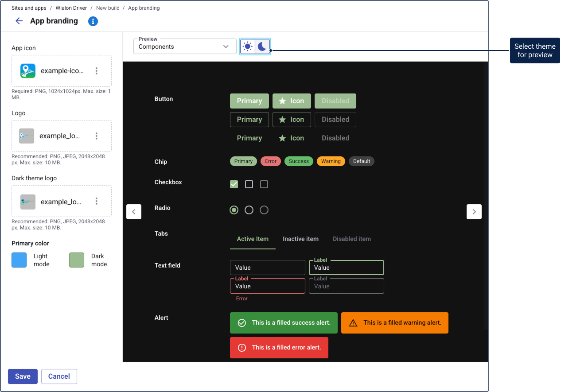Screen dimensions: 561x392
Task: Uncheck the checked preview checkbox
Action: pos(234,184)
